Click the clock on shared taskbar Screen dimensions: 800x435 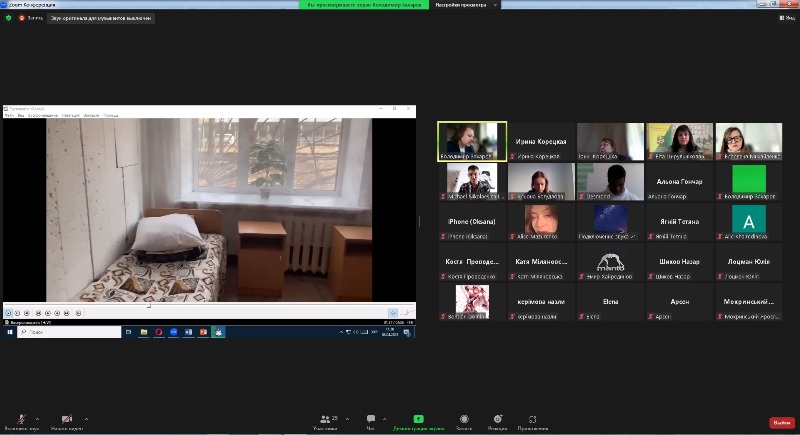tap(390, 332)
